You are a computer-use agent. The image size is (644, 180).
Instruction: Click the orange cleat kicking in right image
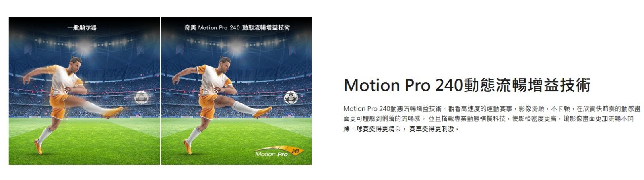(x=262, y=112)
